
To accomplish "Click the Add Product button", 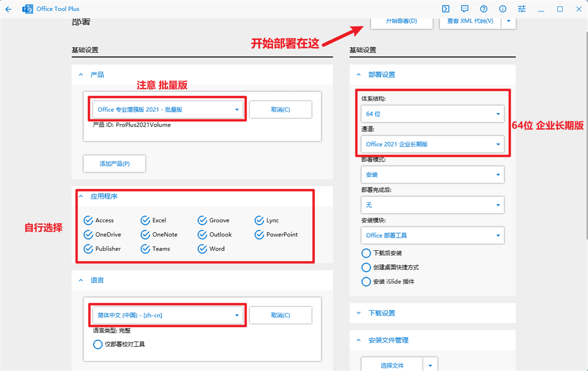I will click(x=114, y=164).
